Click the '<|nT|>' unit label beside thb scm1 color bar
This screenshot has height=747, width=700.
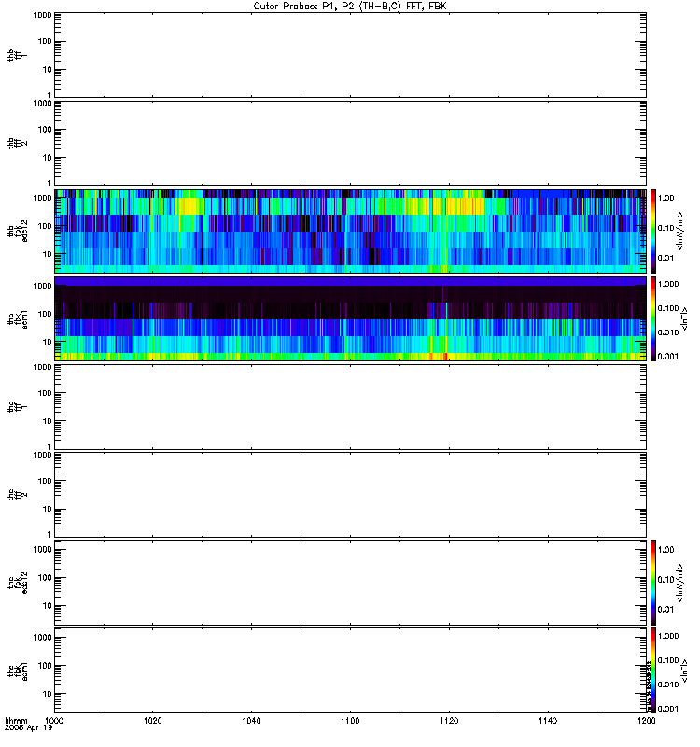click(685, 318)
